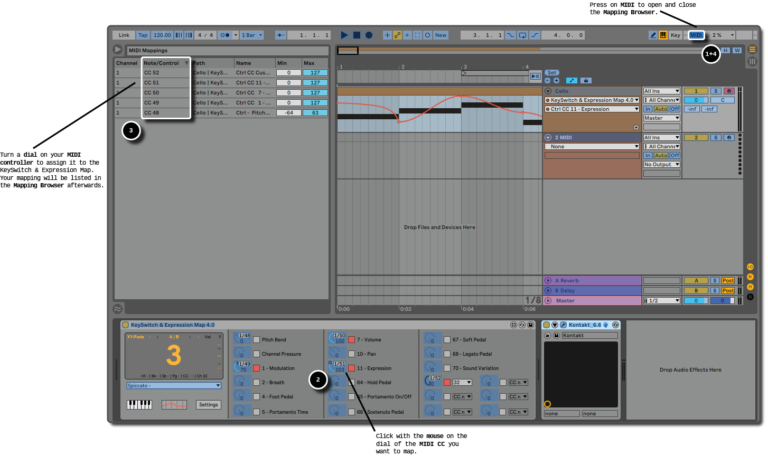Open the KeySwitch & Expression Map device chooser
The image size is (768, 456).
[593, 100]
